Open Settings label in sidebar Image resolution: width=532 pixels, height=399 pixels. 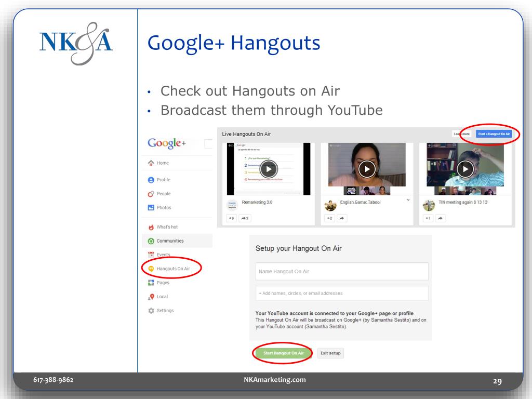tap(165, 311)
